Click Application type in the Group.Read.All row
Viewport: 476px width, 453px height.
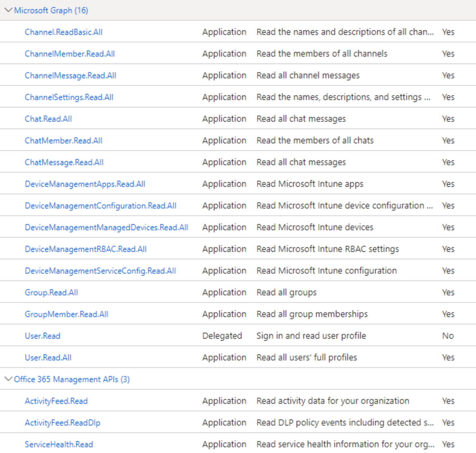224,293
